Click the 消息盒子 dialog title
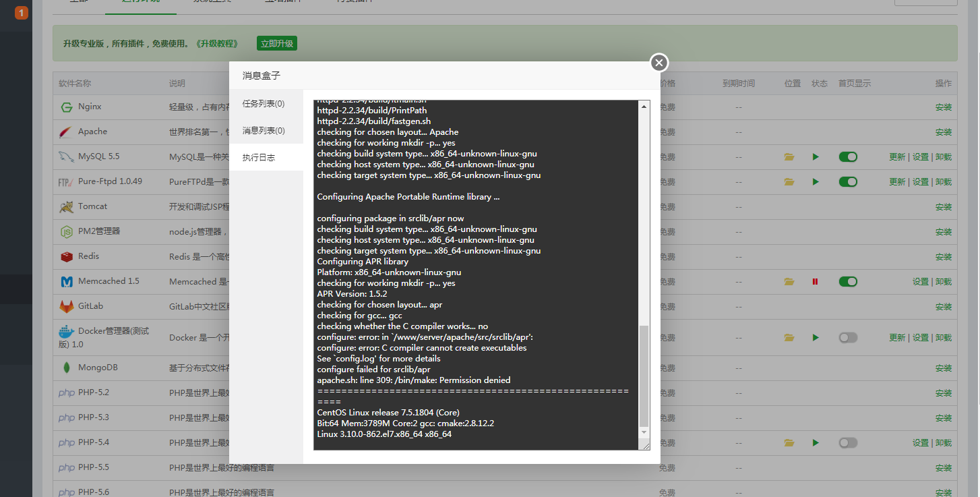Screen dimensions: 980x497 262,76
